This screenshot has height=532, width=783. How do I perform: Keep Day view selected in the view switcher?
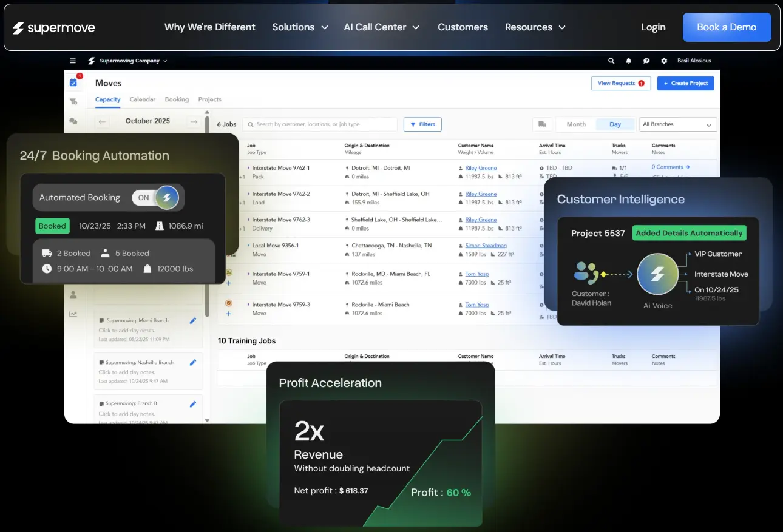coord(615,124)
